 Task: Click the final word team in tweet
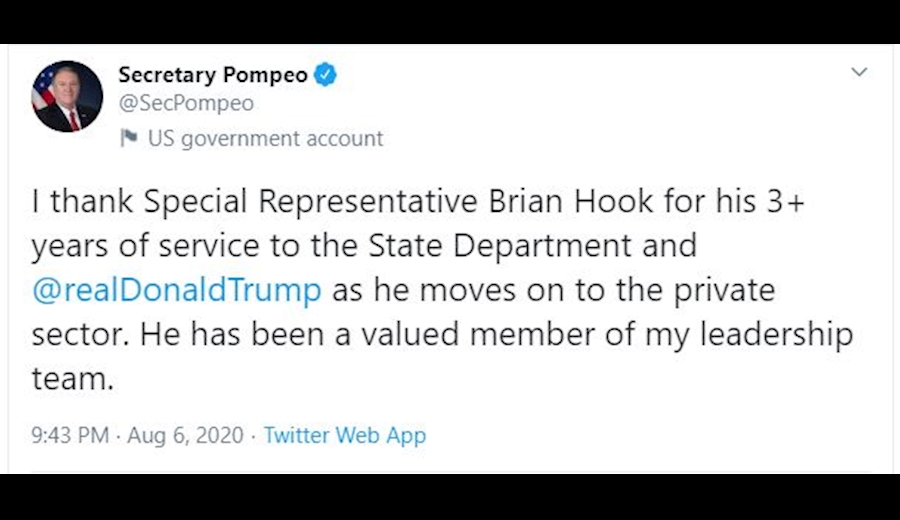pyautogui.click(x=72, y=379)
